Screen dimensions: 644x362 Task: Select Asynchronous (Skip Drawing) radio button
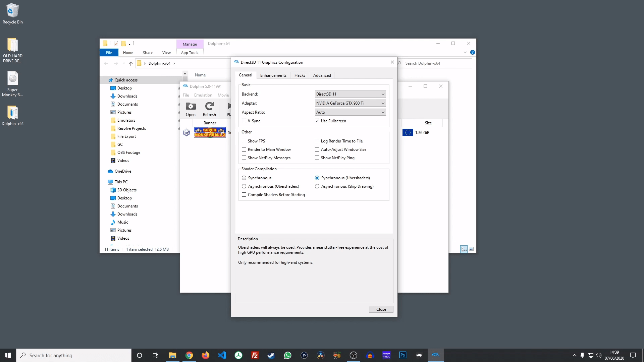317,186
